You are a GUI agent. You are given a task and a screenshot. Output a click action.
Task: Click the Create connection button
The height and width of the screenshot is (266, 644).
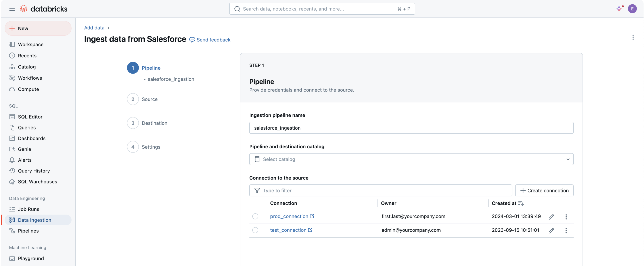(x=544, y=191)
